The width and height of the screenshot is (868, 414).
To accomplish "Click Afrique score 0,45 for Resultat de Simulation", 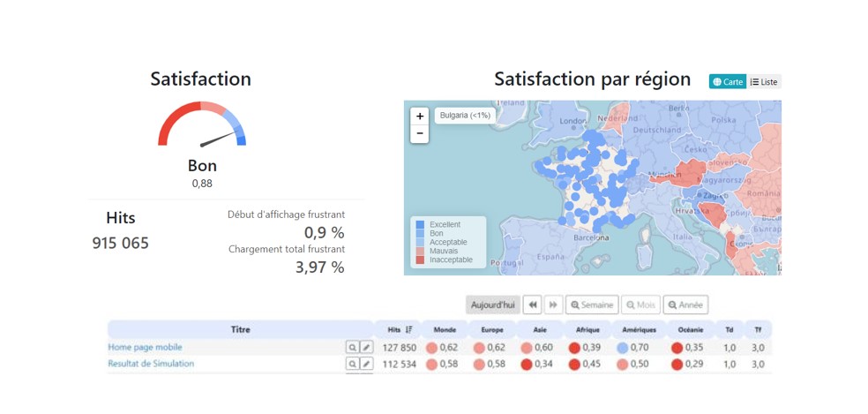I will click(x=587, y=364).
